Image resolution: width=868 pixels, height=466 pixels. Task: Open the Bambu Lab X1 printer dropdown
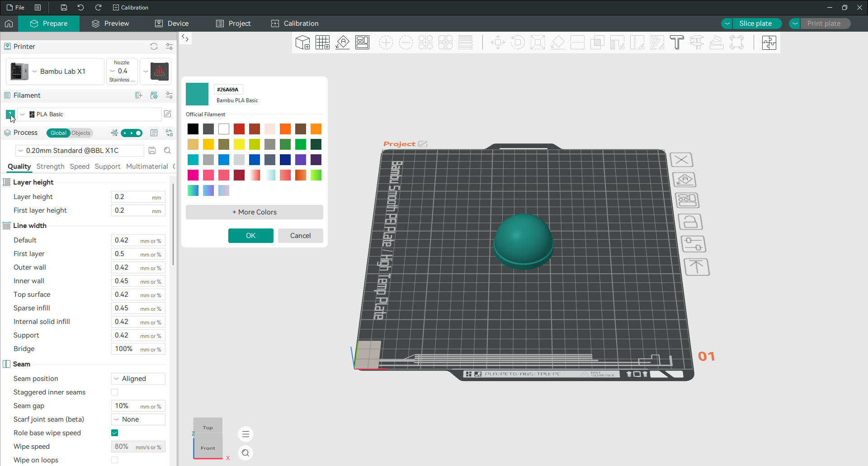[x=55, y=71]
